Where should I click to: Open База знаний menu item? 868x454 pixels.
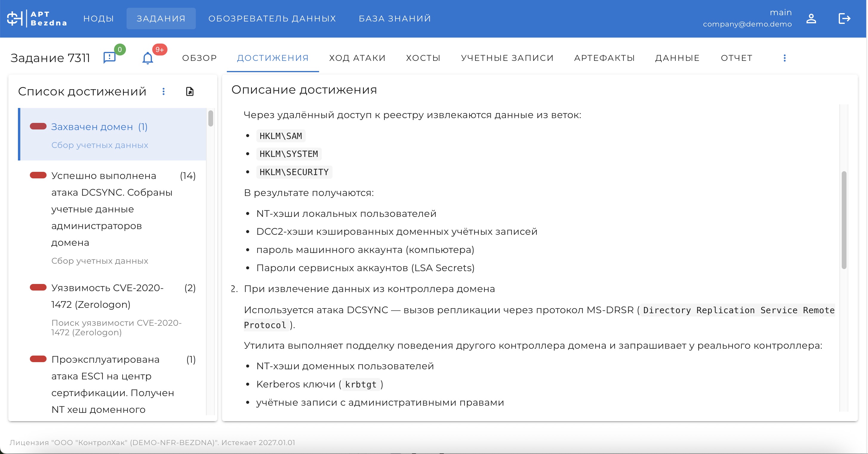coord(395,18)
